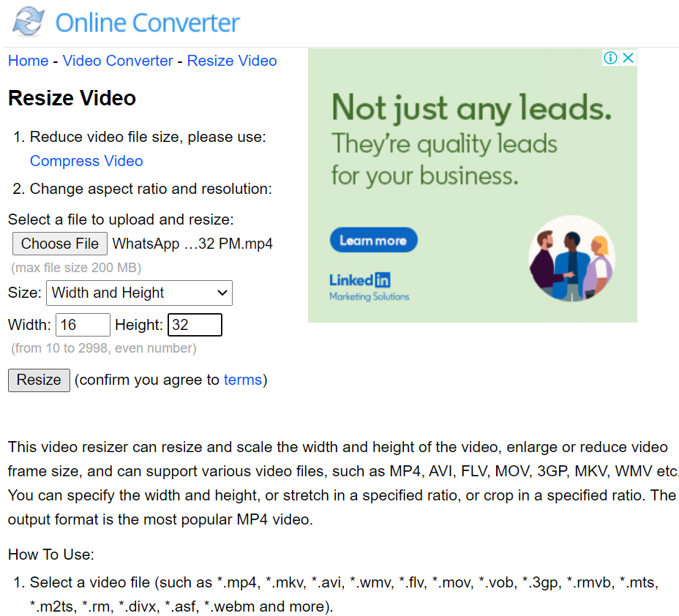
Task: Focus the Height input field
Action: point(195,325)
